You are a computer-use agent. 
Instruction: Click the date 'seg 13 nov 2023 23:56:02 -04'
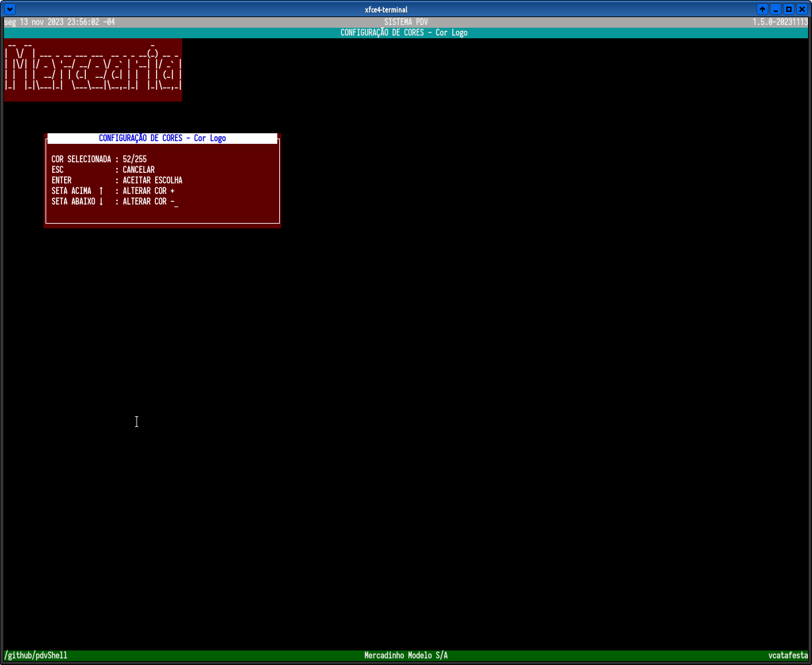[x=59, y=22]
